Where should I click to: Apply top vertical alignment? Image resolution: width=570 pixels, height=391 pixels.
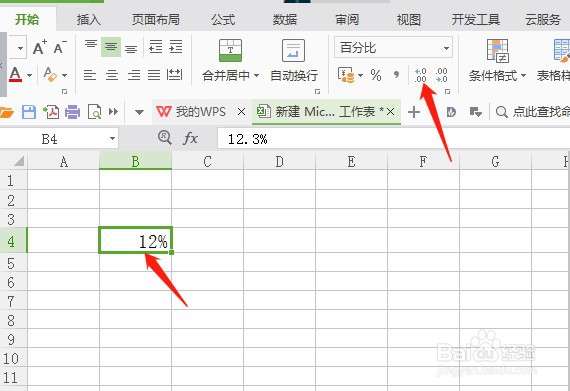pyautogui.click(x=91, y=45)
